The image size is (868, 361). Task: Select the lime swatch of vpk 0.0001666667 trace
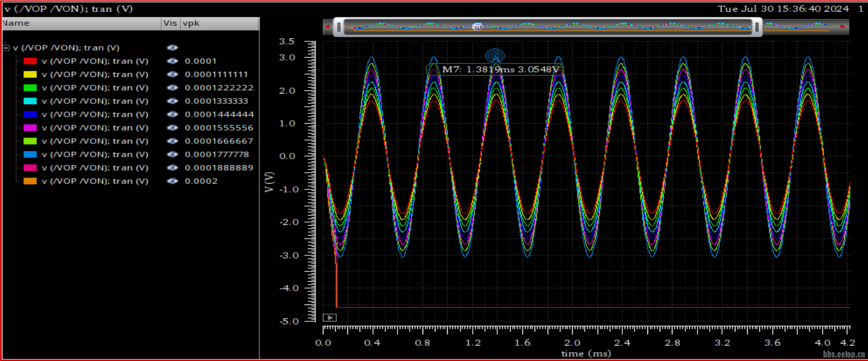click(30, 141)
